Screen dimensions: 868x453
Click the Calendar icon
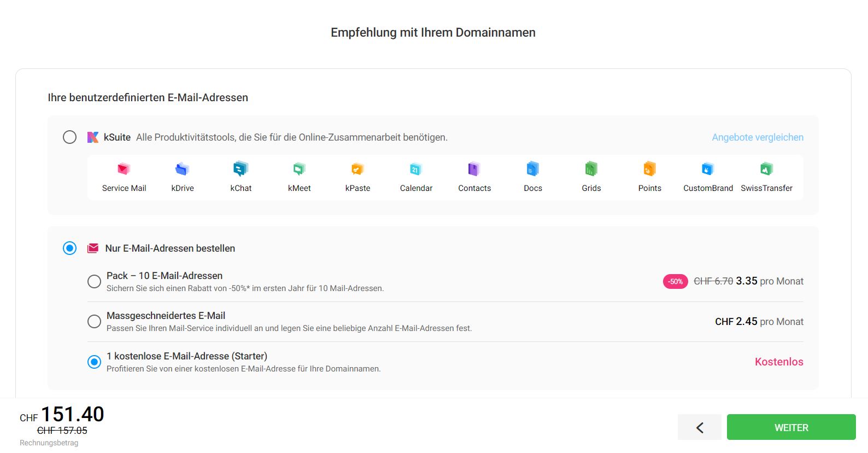tap(416, 169)
